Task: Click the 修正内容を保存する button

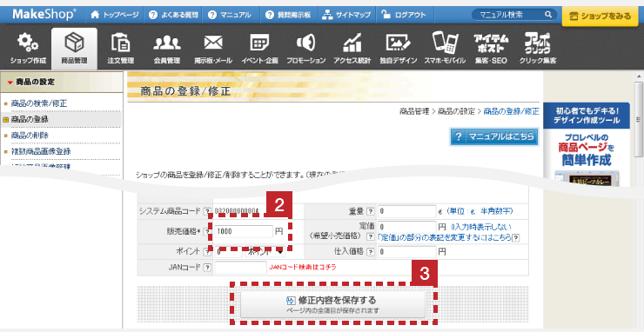Action: [332, 304]
